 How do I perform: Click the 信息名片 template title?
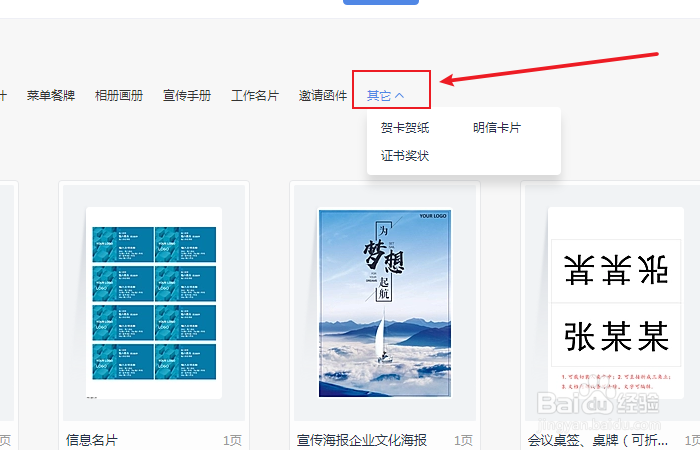click(92, 440)
